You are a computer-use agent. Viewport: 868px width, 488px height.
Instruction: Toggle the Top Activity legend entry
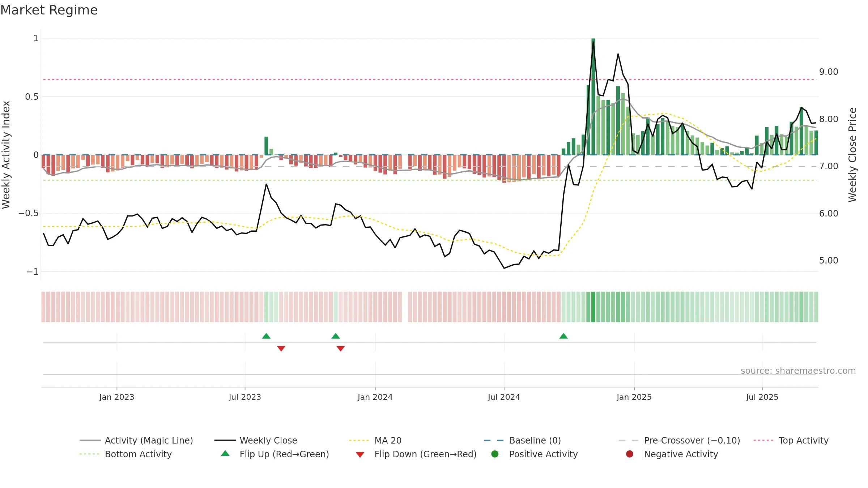tap(791, 440)
